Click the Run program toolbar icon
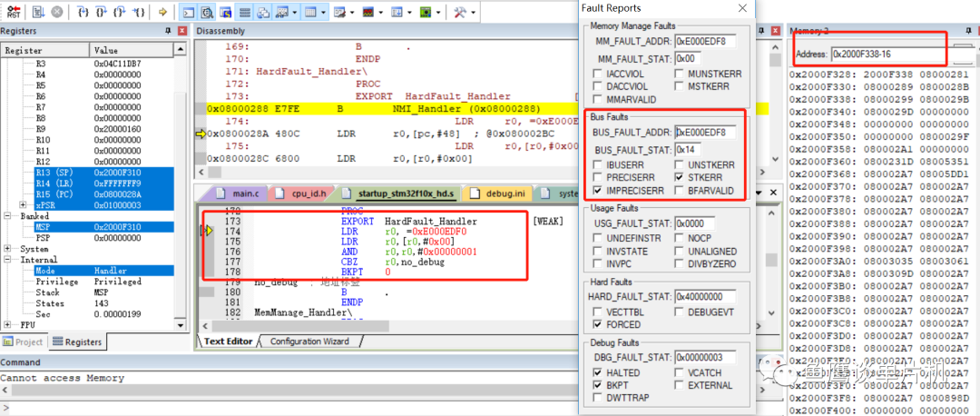This screenshot has width=980, height=416. click(38, 11)
